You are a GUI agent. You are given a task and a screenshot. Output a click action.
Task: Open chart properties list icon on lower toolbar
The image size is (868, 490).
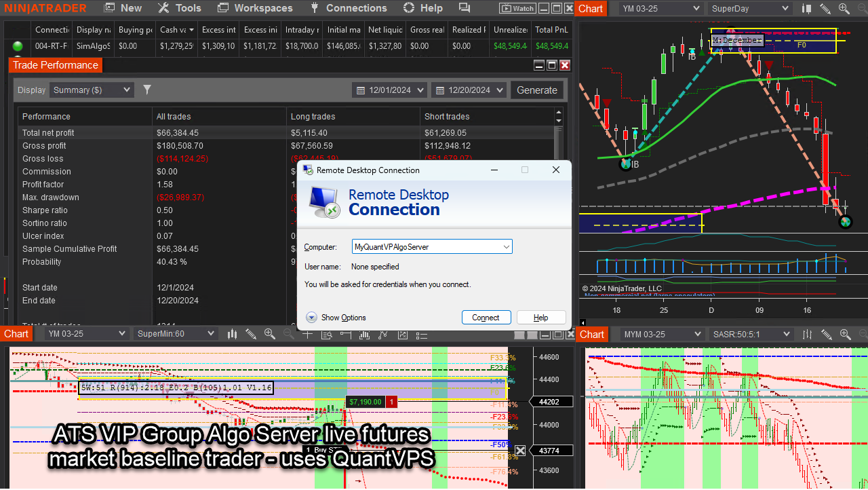point(420,335)
